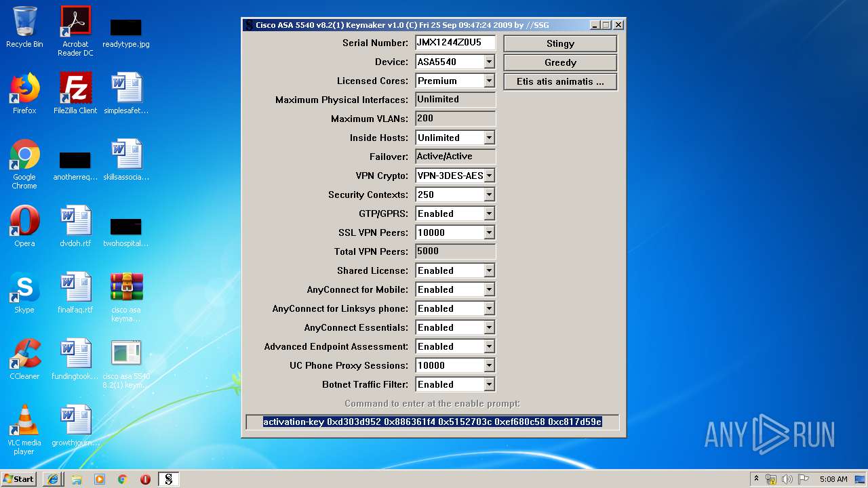Click the Stingy button

pyautogui.click(x=560, y=43)
